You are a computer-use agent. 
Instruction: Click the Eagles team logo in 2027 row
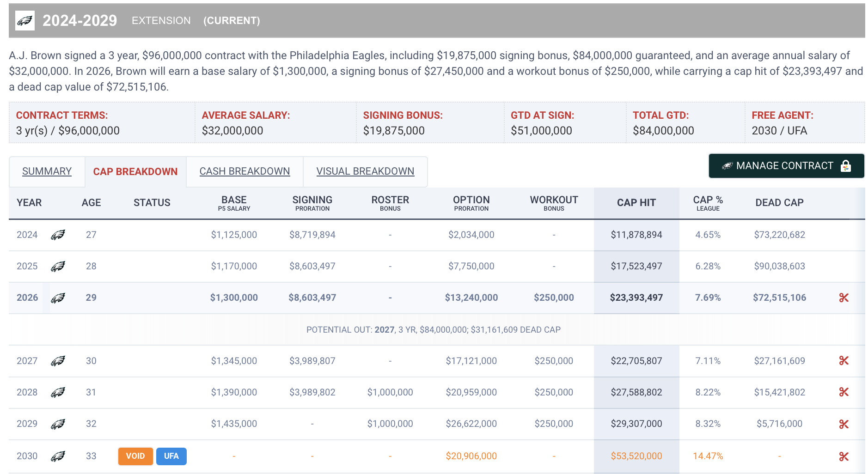tap(58, 361)
